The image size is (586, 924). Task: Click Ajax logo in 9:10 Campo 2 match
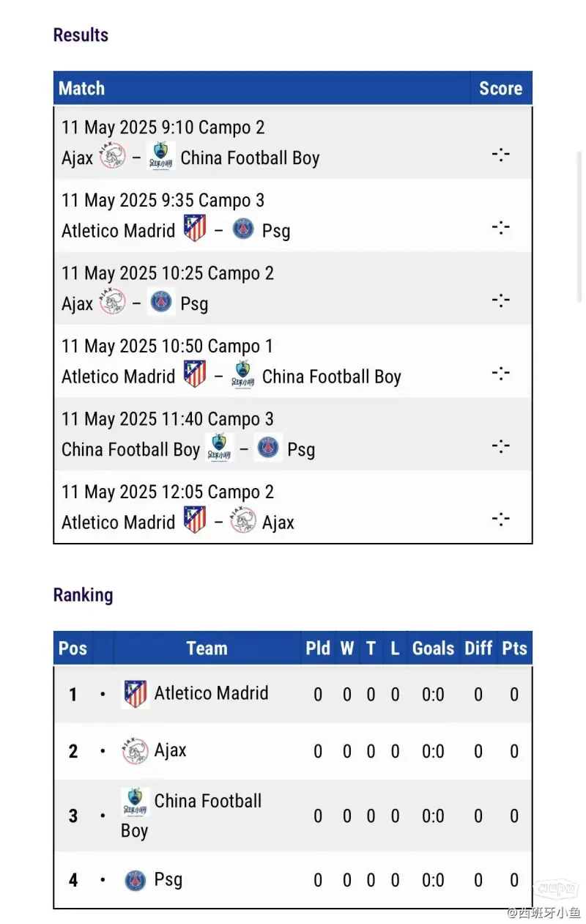click(112, 156)
